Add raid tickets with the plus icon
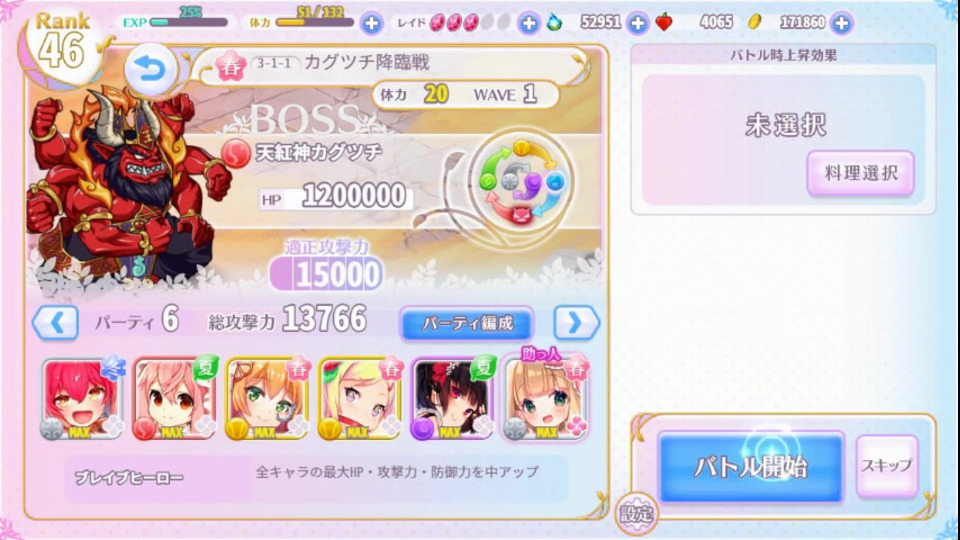The width and height of the screenshot is (960, 540). (528, 23)
